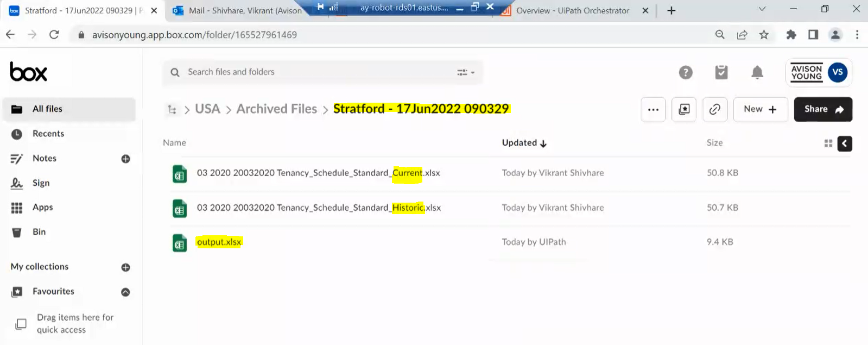Collapse the Favourites section
The height and width of the screenshot is (345, 868).
tap(125, 292)
